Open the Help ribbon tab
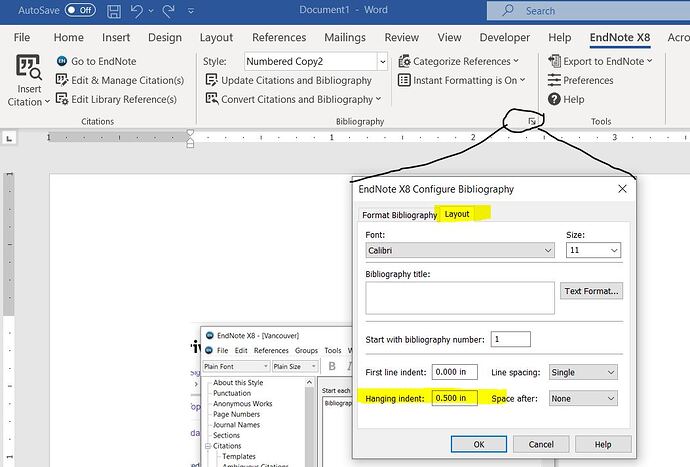 click(560, 37)
